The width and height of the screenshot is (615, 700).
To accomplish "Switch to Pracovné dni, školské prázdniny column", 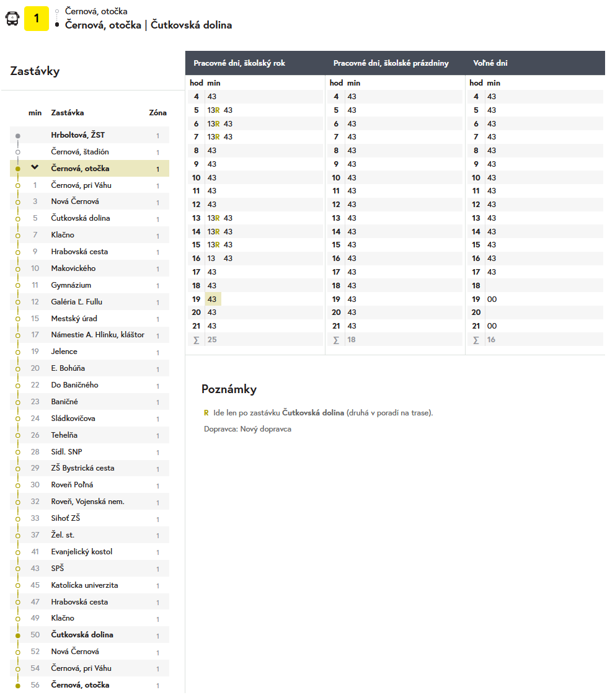I will (x=391, y=63).
